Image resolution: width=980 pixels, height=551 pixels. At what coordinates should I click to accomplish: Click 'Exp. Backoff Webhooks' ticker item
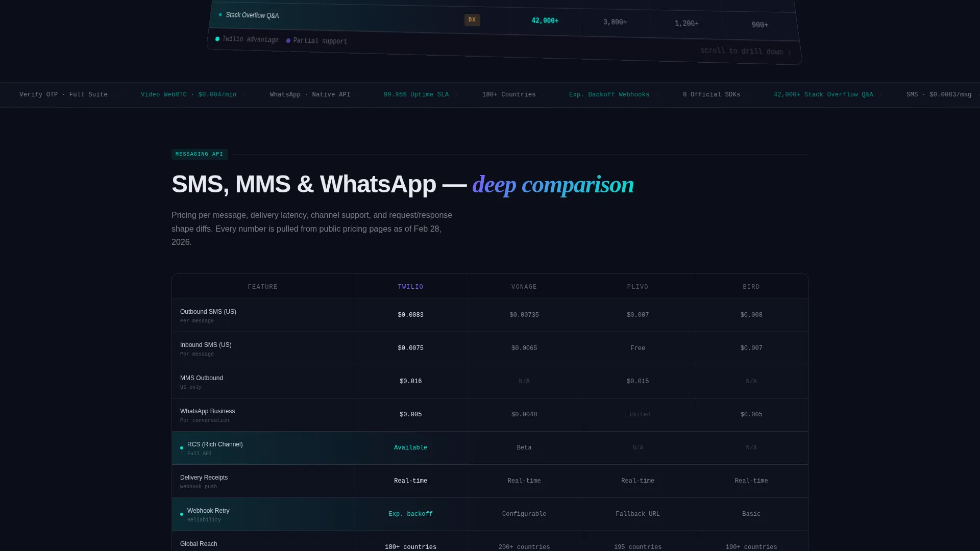pyautogui.click(x=609, y=94)
